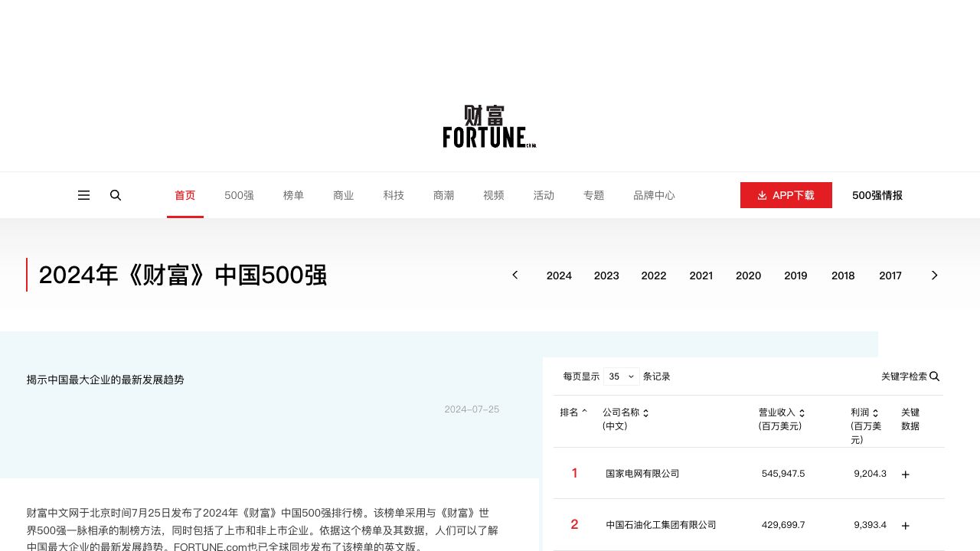Image resolution: width=980 pixels, height=551 pixels.
Task: Select year 2020 in the year list
Action: [x=748, y=275]
